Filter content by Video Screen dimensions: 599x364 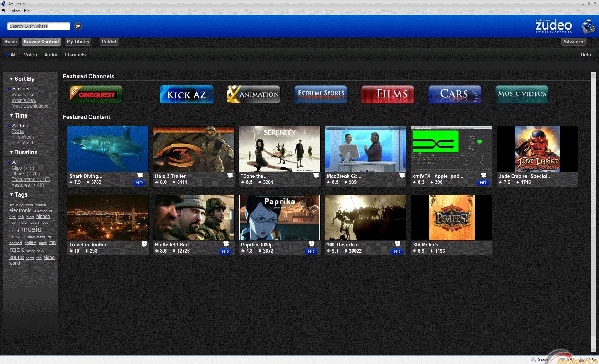(30, 54)
